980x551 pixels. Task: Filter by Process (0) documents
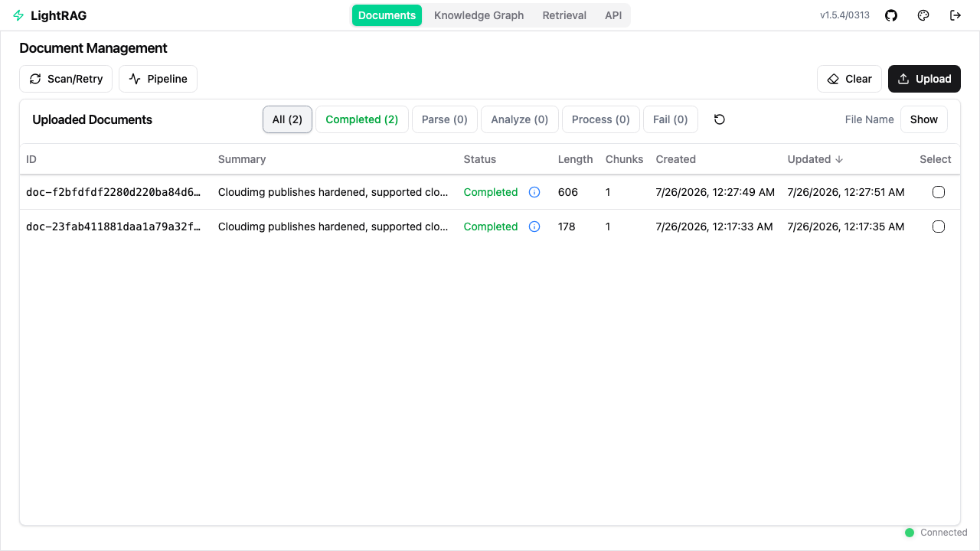[601, 119]
